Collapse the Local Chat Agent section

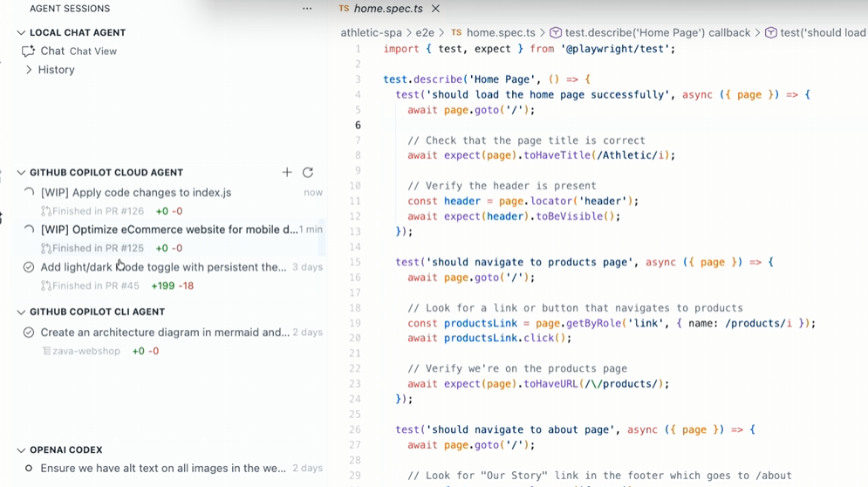click(21, 33)
